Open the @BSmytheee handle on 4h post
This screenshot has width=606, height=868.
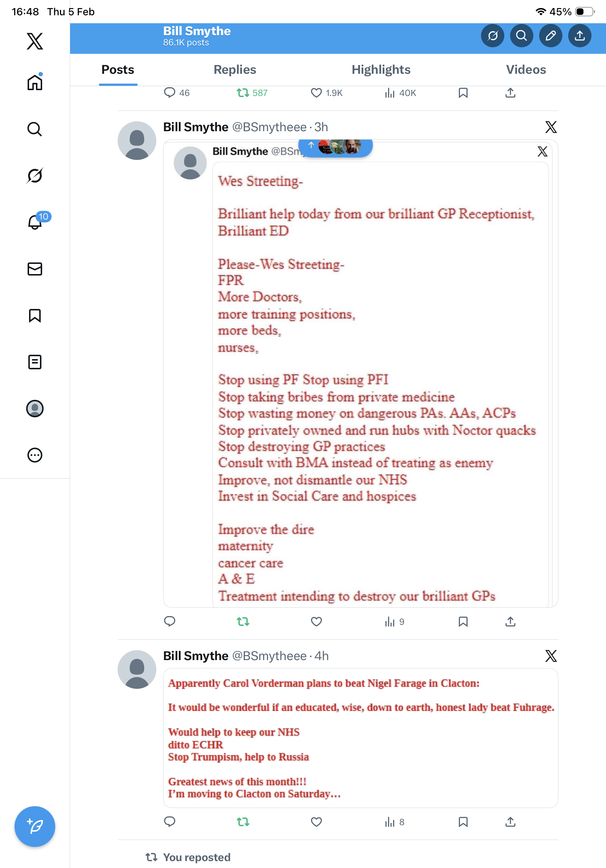[x=269, y=656]
